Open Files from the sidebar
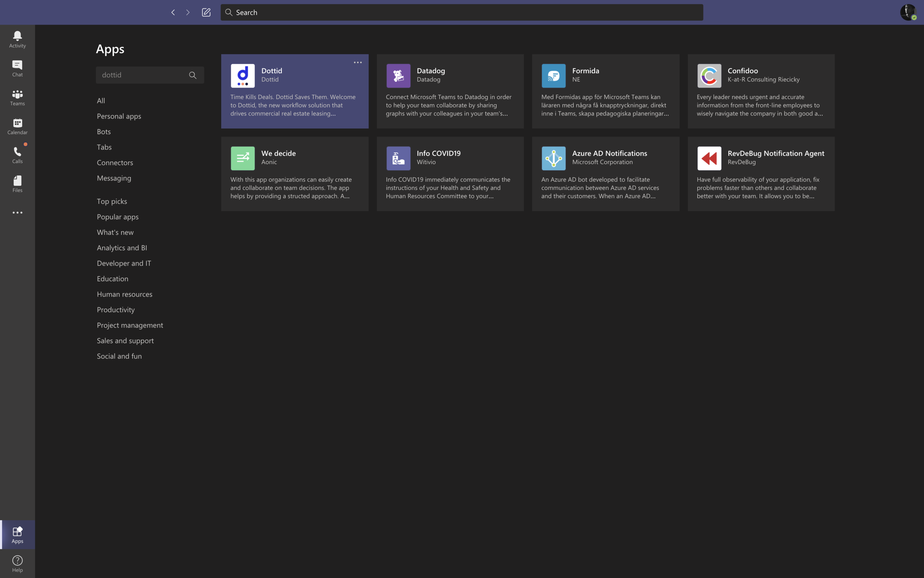Viewport: 924px width, 578px height. [x=17, y=184]
